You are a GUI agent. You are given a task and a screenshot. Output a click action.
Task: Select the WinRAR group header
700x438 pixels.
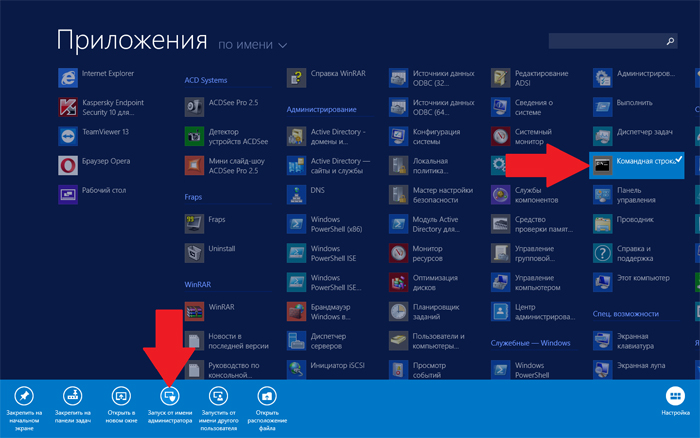(x=197, y=284)
